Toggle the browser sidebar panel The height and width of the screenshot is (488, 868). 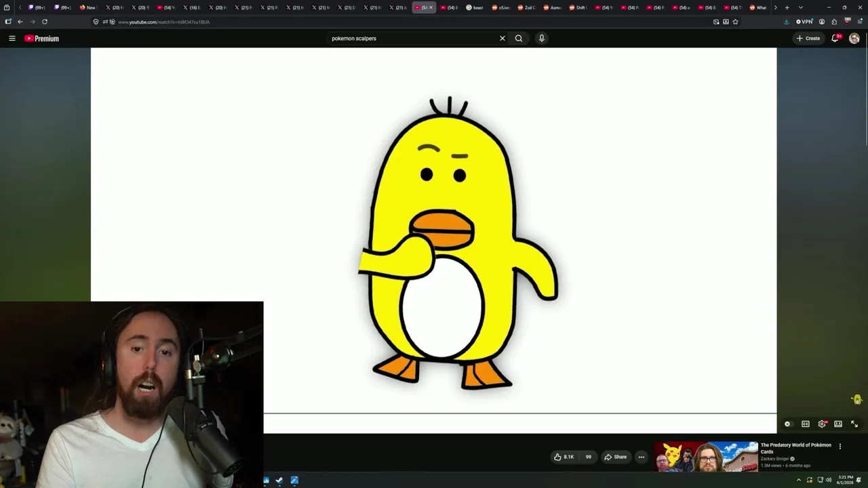click(x=7, y=22)
